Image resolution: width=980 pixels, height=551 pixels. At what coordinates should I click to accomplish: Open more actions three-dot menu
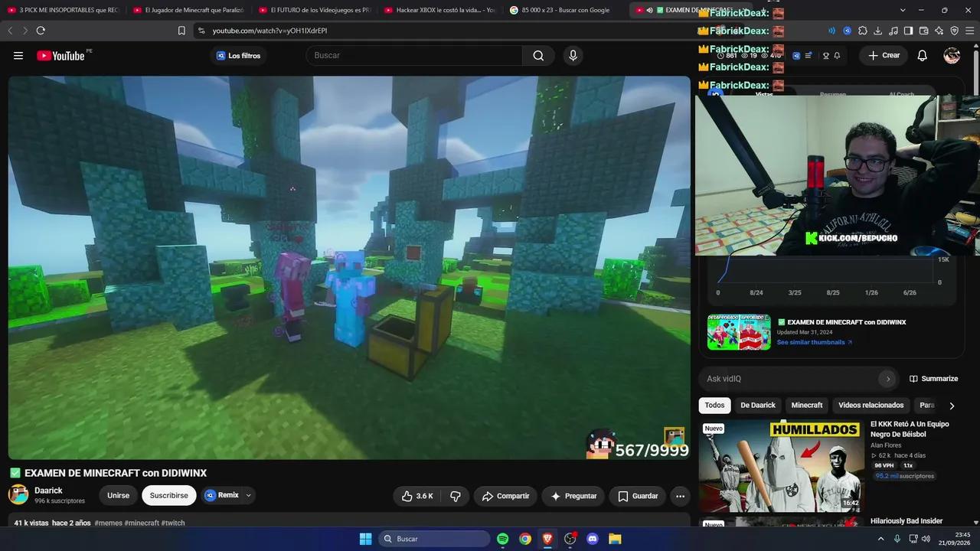tap(680, 496)
